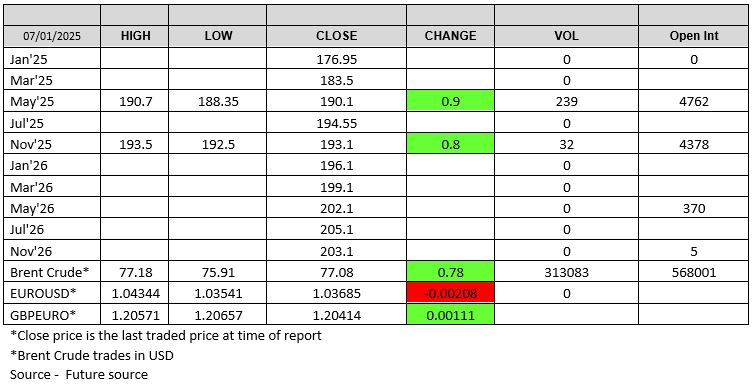Select the EUROUSD* row label
This screenshot has height=385, width=755.
[x=43, y=294]
